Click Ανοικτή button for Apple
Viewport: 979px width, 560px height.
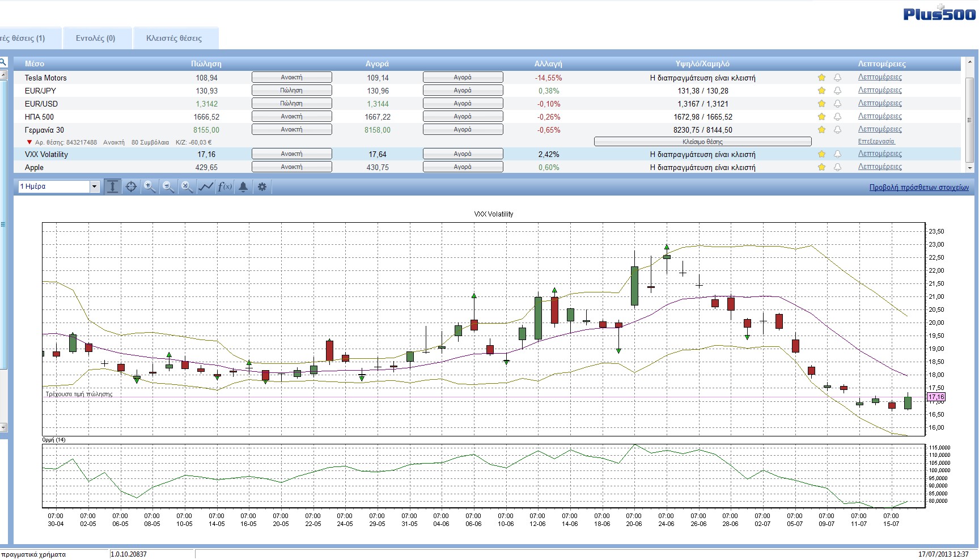(292, 167)
